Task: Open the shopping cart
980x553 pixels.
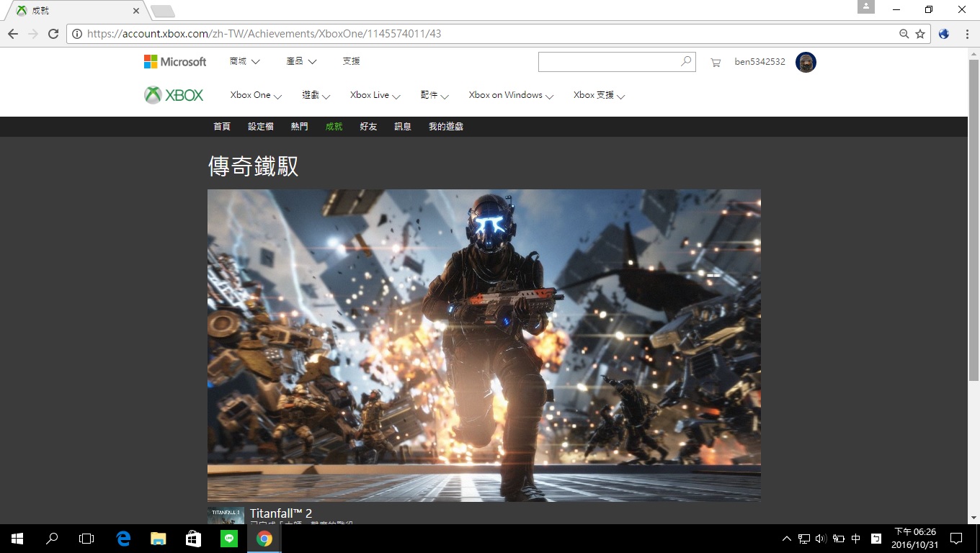Action: 716,63
